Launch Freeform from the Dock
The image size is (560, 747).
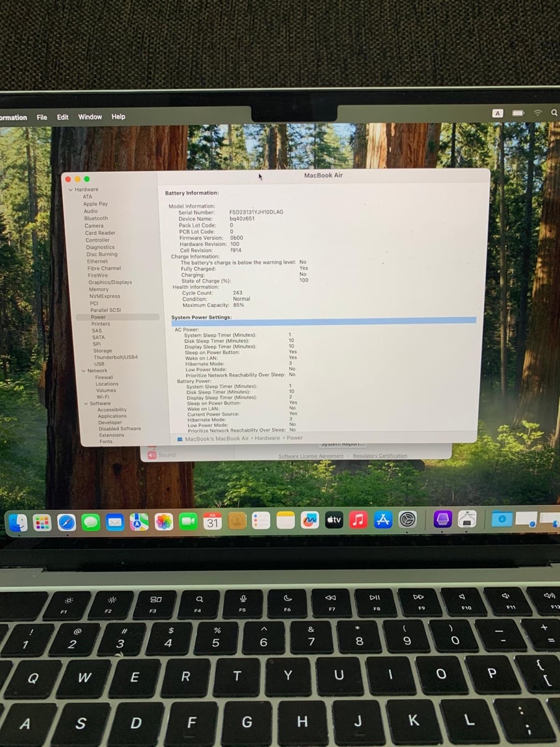click(310, 520)
